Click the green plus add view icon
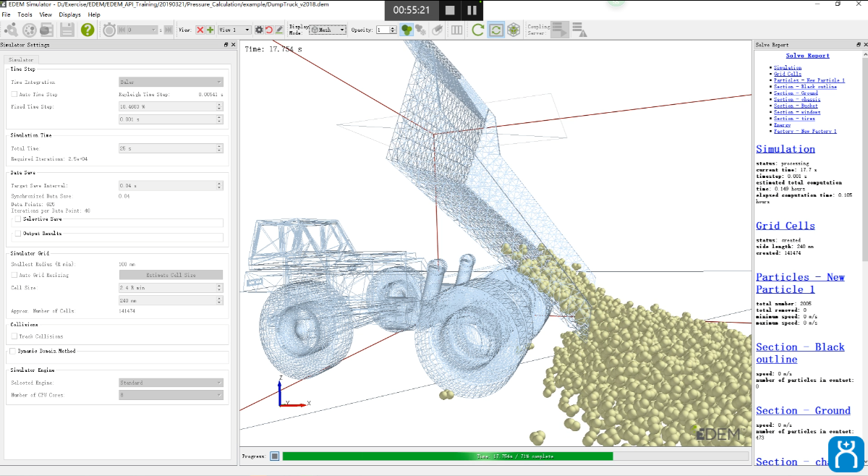 pyautogui.click(x=210, y=30)
